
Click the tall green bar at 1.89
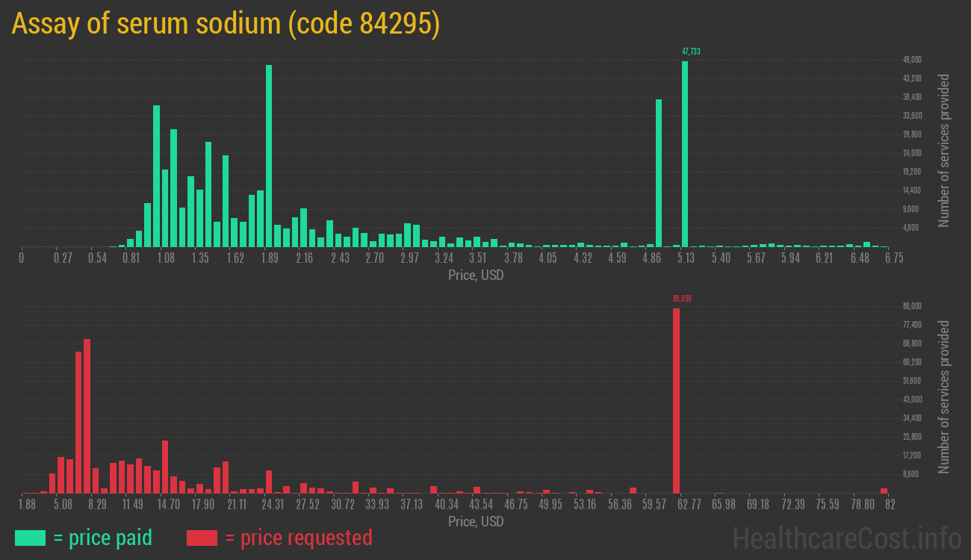pos(269,155)
